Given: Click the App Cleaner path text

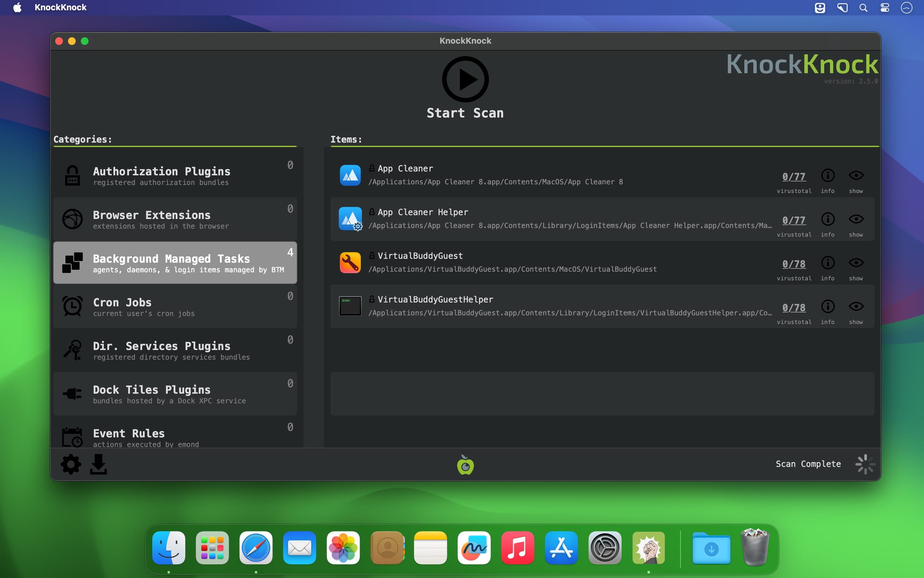Looking at the screenshot, I should pos(496,182).
